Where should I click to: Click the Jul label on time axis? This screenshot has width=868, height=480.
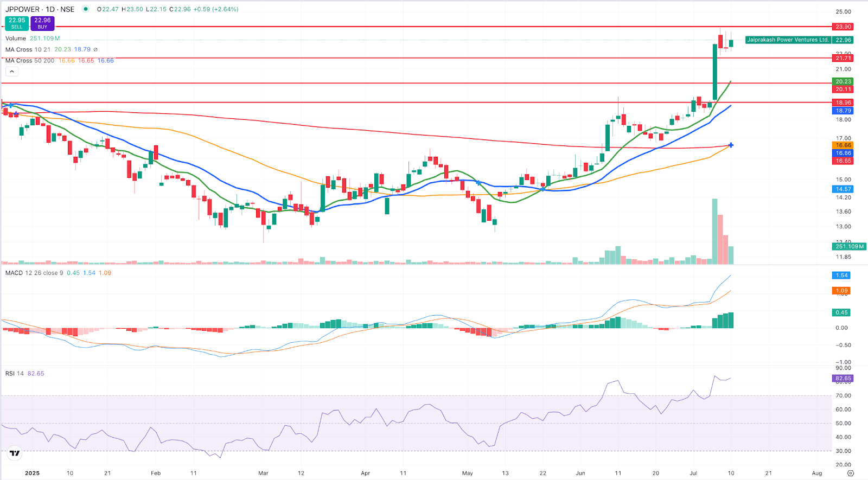point(693,473)
